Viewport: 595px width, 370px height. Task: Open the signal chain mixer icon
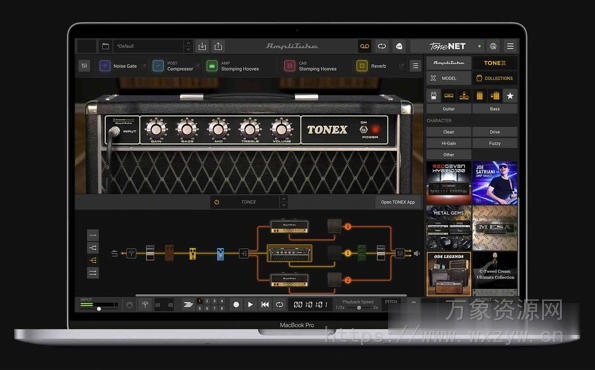click(x=84, y=66)
